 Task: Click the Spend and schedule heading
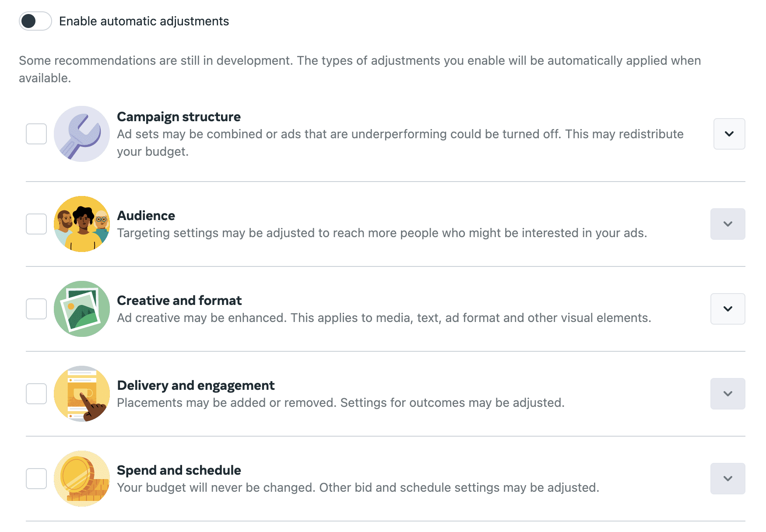179,470
